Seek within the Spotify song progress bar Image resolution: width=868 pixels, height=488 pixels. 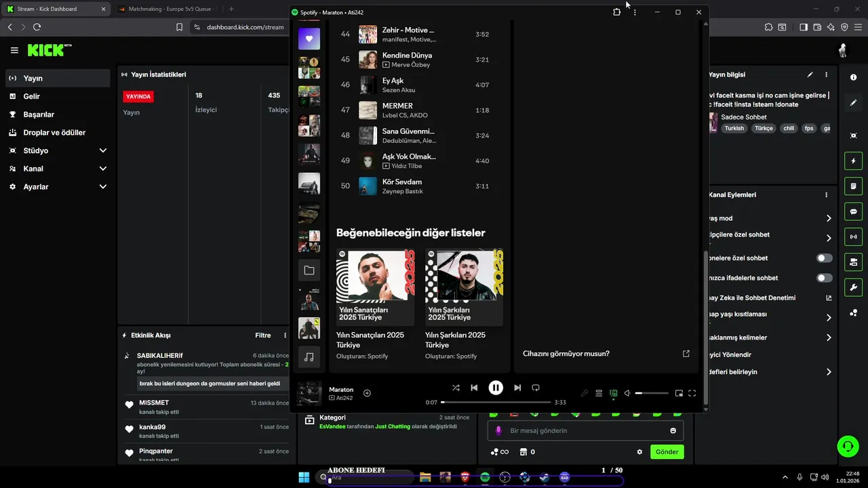point(496,403)
